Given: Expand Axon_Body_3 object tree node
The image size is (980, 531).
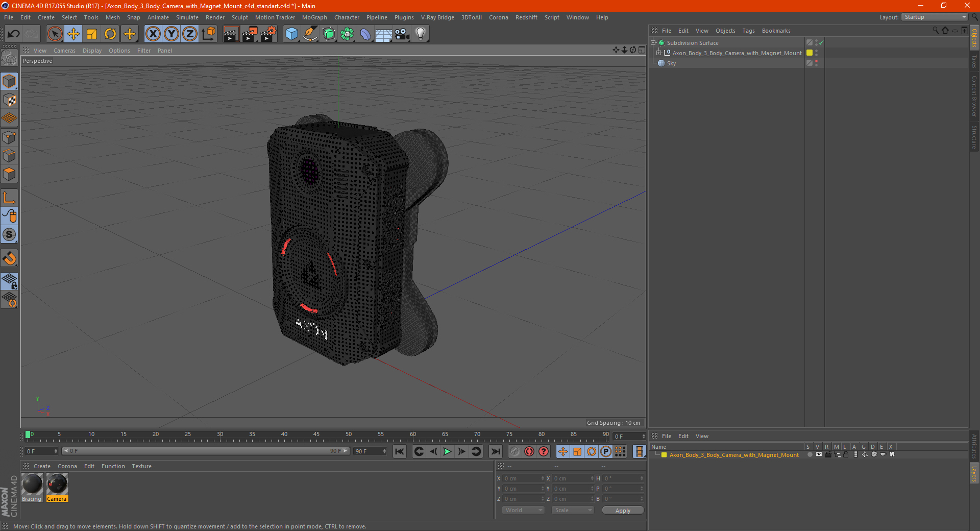Looking at the screenshot, I should pos(658,53).
